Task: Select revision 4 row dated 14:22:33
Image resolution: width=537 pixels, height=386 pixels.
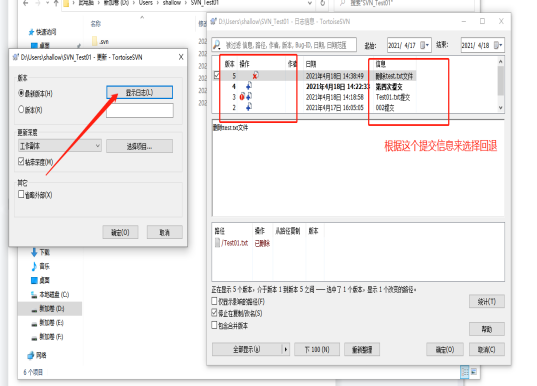Action: 314,86
